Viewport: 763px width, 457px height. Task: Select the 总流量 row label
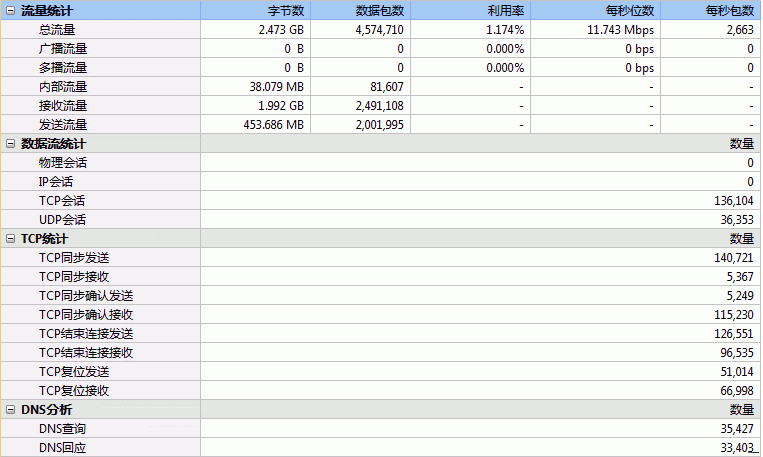click(x=57, y=30)
